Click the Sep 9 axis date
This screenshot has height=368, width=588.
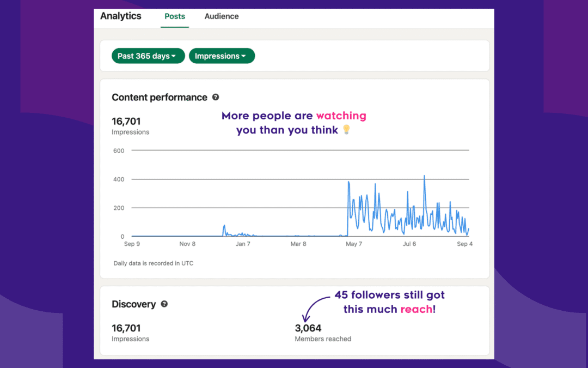pos(132,244)
